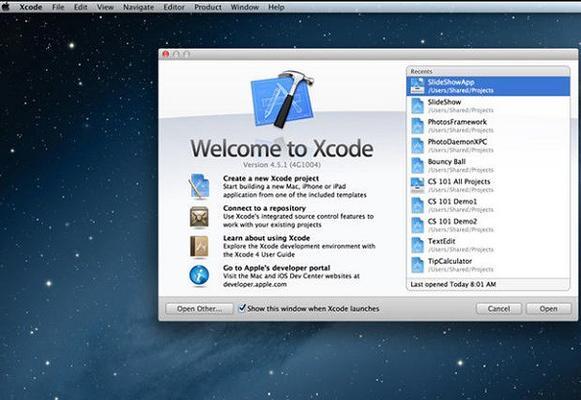
Task: Open the Editor menu
Action: [174, 7]
